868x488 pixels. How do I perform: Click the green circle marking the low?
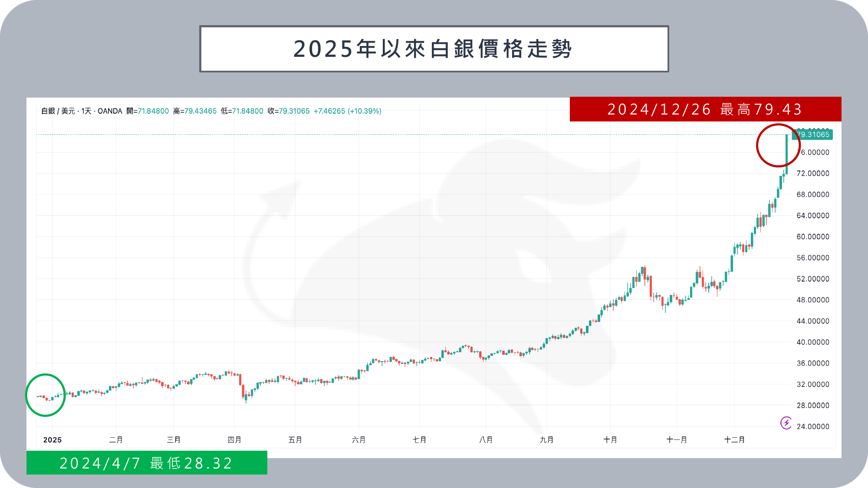click(45, 395)
